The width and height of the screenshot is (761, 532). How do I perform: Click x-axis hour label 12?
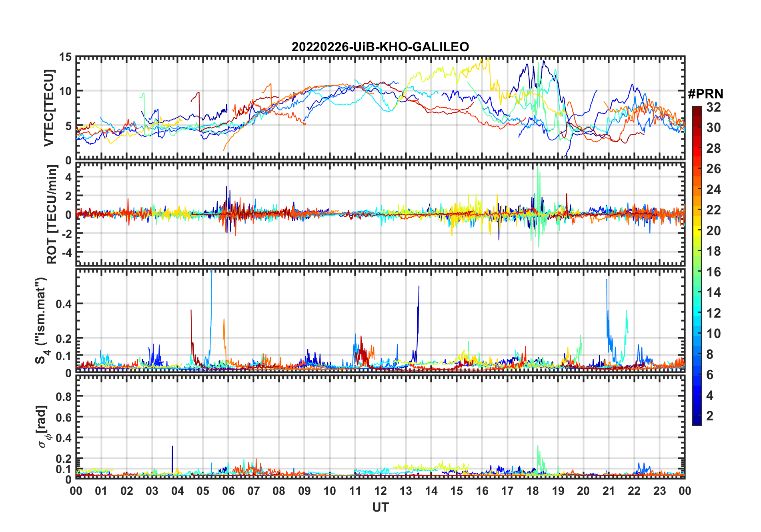[x=380, y=491]
